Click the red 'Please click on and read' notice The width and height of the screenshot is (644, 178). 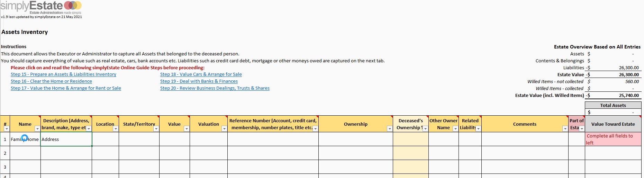108,68
